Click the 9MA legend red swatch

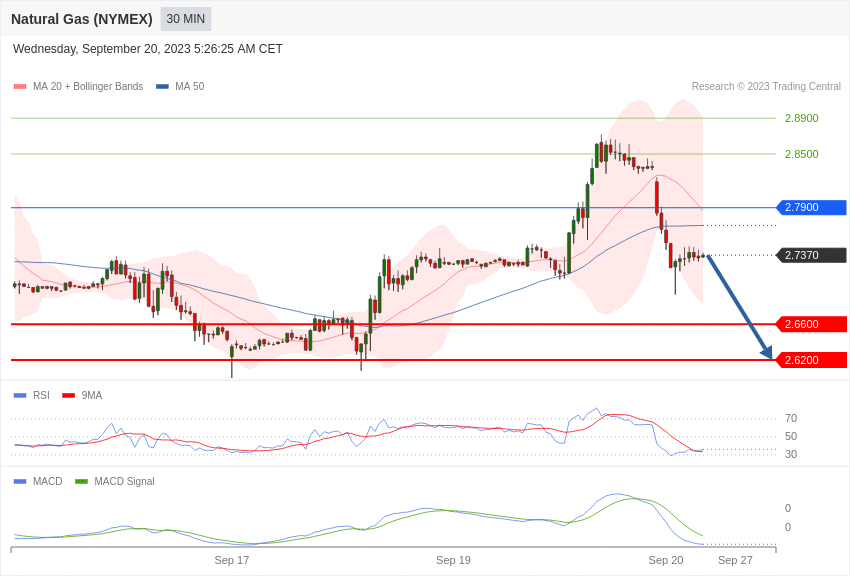pyautogui.click(x=69, y=396)
